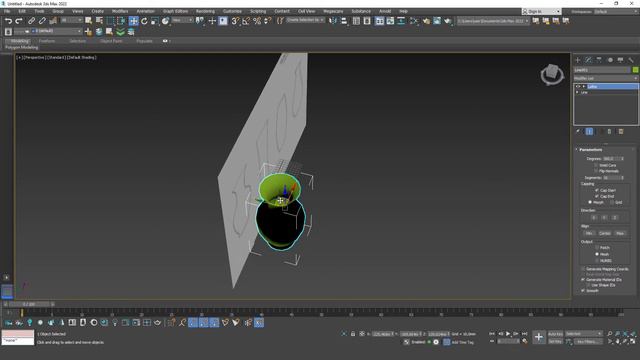Click the Align tool icon
The width and height of the screenshot is (640, 360).
[344, 21]
